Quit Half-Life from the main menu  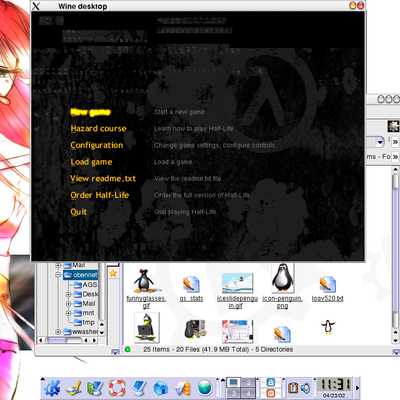pyautogui.click(x=78, y=212)
